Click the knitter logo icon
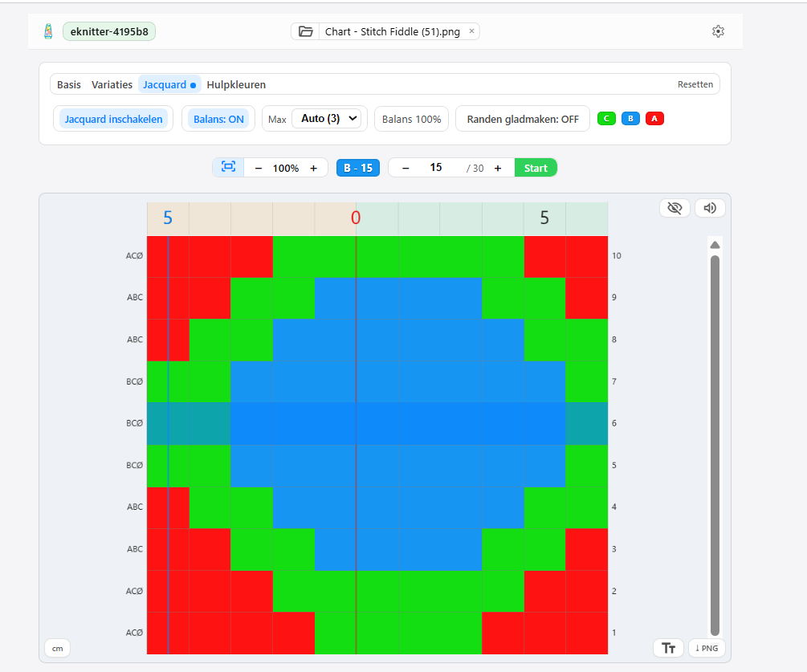 pos(49,31)
